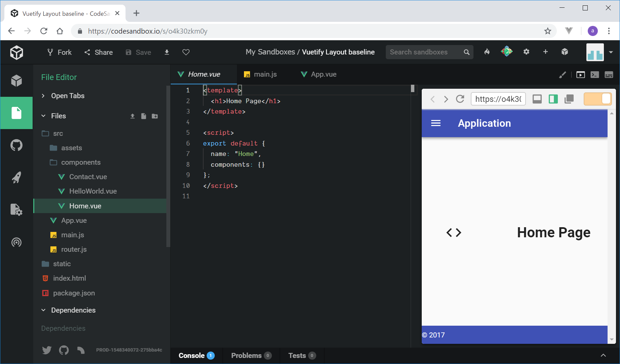Open the Live broadcast panel in the sidebar
620x364 pixels.
(x=16, y=242)
